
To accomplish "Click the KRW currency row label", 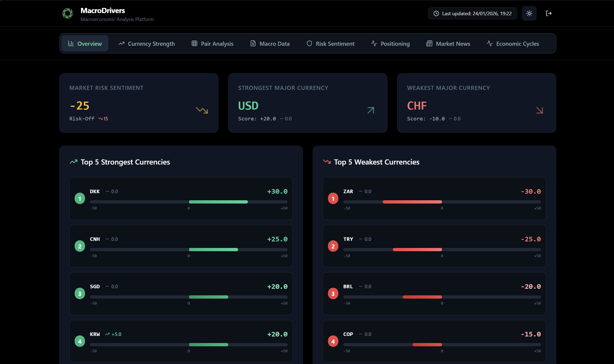I will tap(95, 334).
